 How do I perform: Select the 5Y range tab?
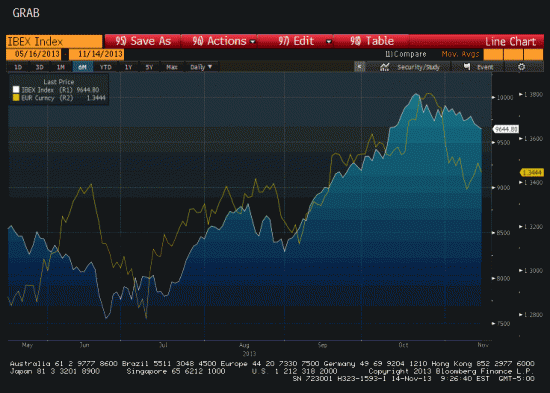pos(149,67)
